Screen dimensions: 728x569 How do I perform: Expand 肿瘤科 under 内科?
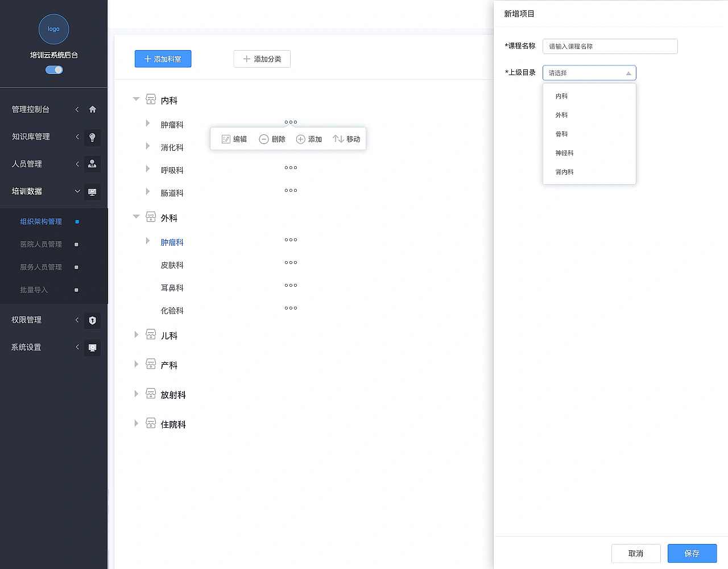[x=147, y=123]
